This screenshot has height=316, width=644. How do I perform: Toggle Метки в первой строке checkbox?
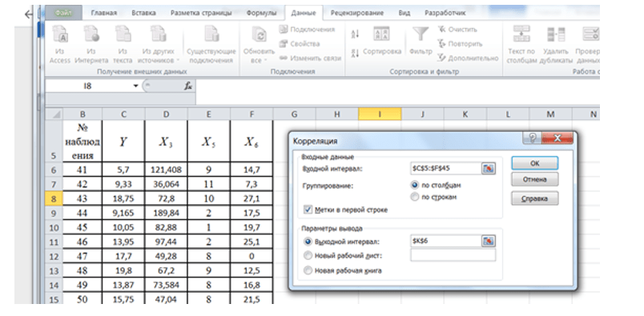click(308, 210)
